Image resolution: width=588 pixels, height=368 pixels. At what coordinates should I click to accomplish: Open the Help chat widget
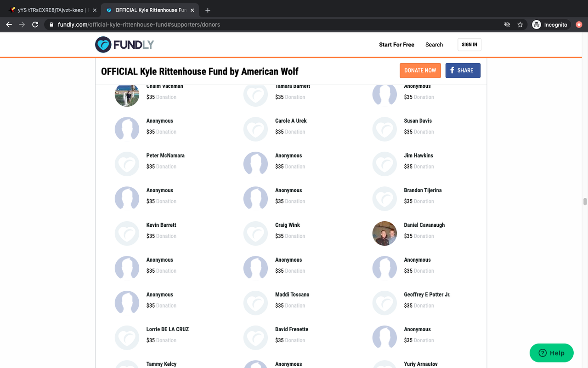[x=552, y=353]
